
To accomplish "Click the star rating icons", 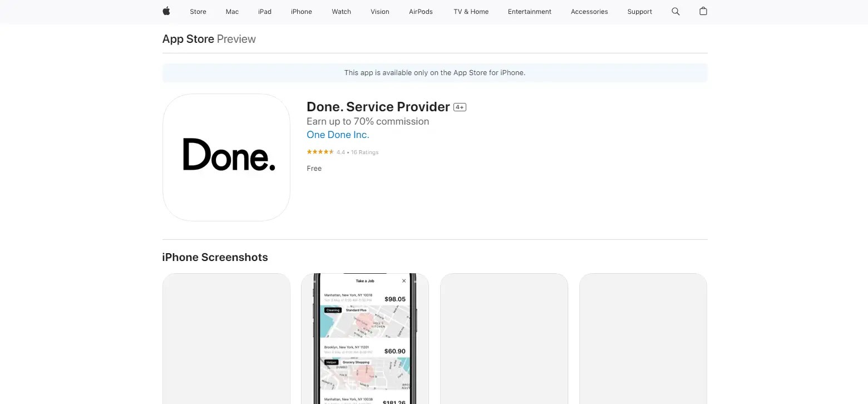I will pos(320,152).
